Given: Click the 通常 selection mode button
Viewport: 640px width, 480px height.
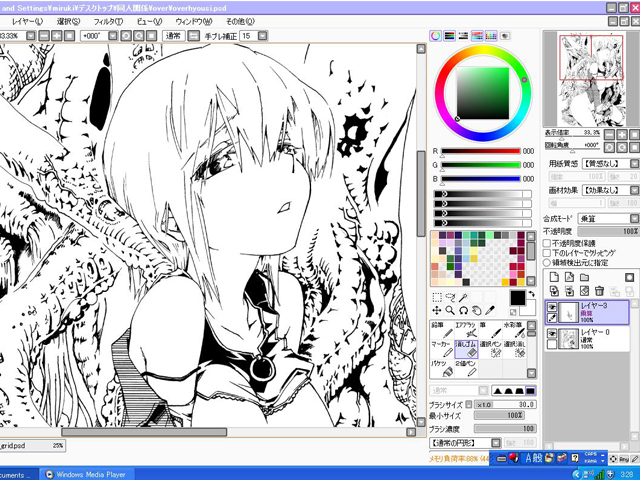Looking at the screenshot, I should click(x=173, y=36).
